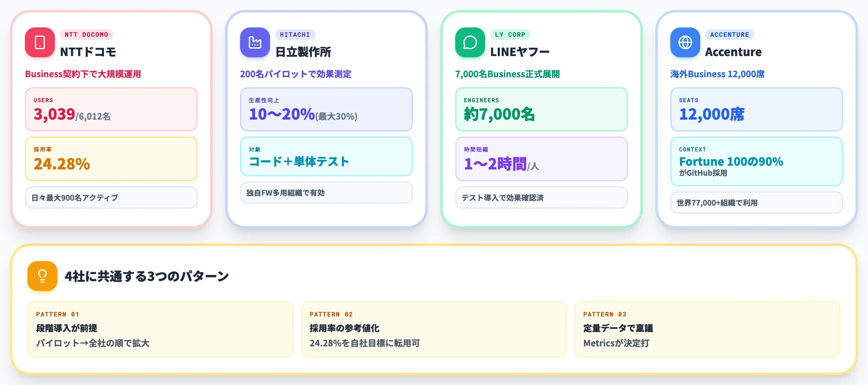
Task: Click the purple factory icon for Hitachi
Action: point(255,42)
